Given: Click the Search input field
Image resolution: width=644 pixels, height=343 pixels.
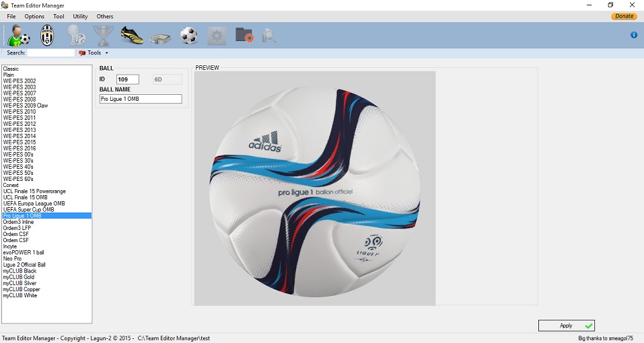Looking at the screenshot, I should 51,52.
